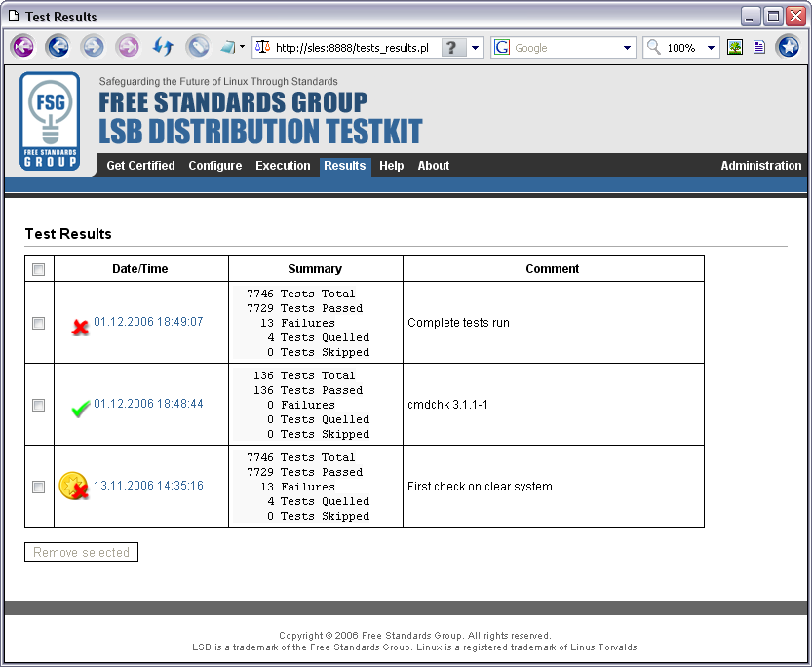The height and width of the screenshot is (667, 812).
Task: Click '136 Tests Total' in the summary
Action: point(304,375)
